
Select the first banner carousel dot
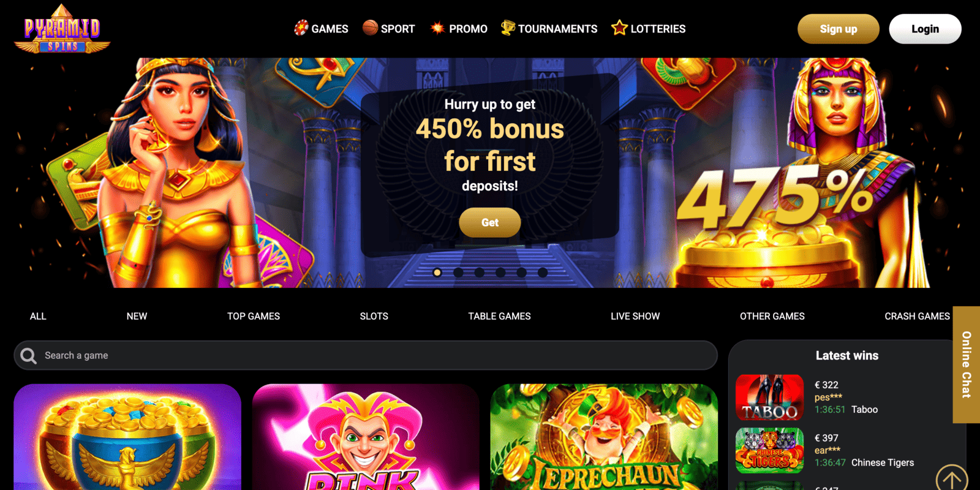(437, 273)
